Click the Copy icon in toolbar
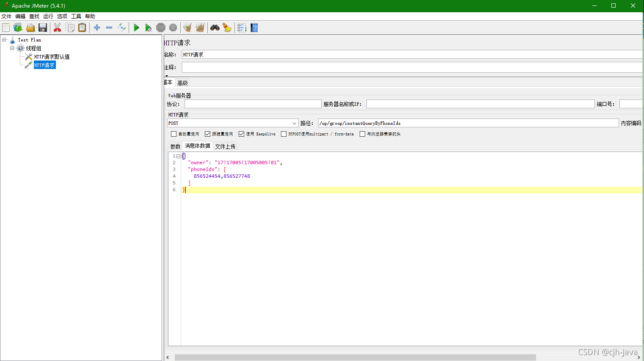Image resolution: width=644 pixels, height=361 pixels. point(70,28)
